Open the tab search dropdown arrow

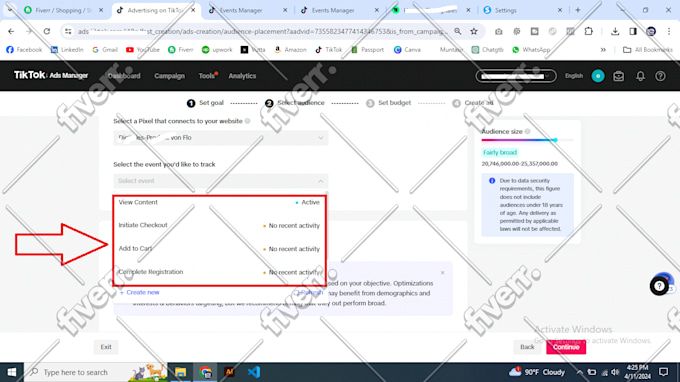click(x=10, y=10)
